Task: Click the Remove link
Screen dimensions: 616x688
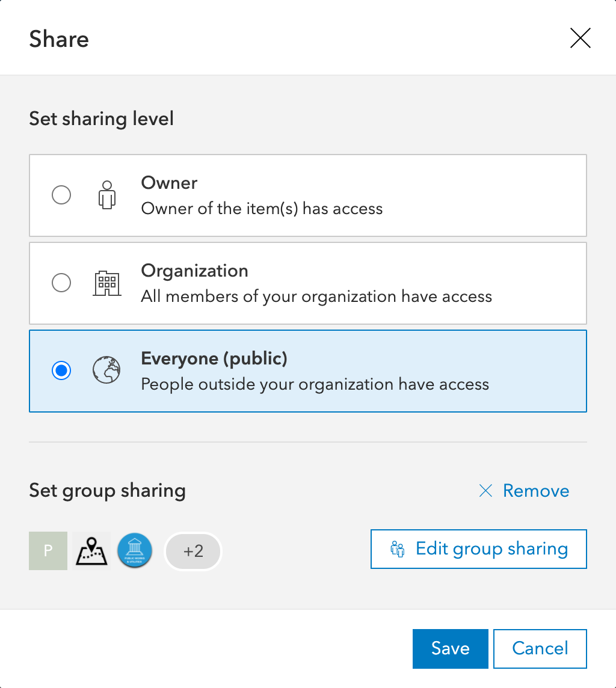Action: coord(535,491)
